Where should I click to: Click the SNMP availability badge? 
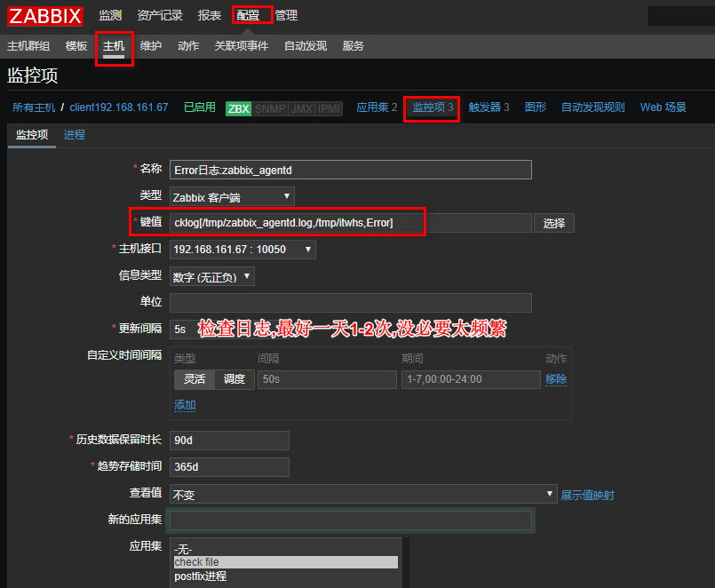click(x=270, y=108)
